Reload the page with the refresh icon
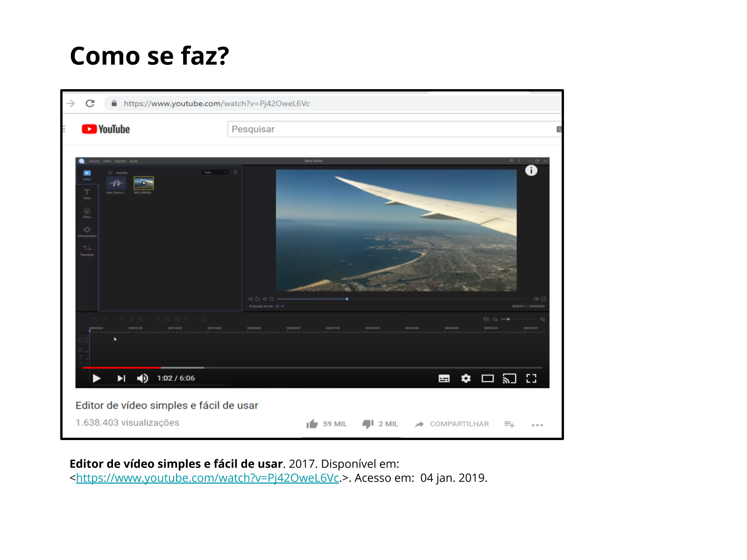747x560 pixels. coord(90,103)
